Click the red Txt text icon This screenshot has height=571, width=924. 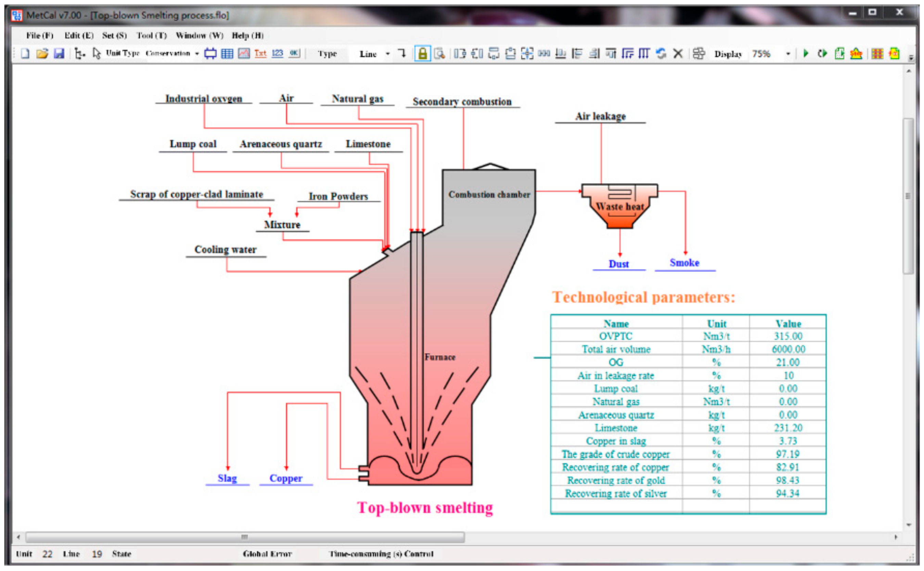point(260,54)
